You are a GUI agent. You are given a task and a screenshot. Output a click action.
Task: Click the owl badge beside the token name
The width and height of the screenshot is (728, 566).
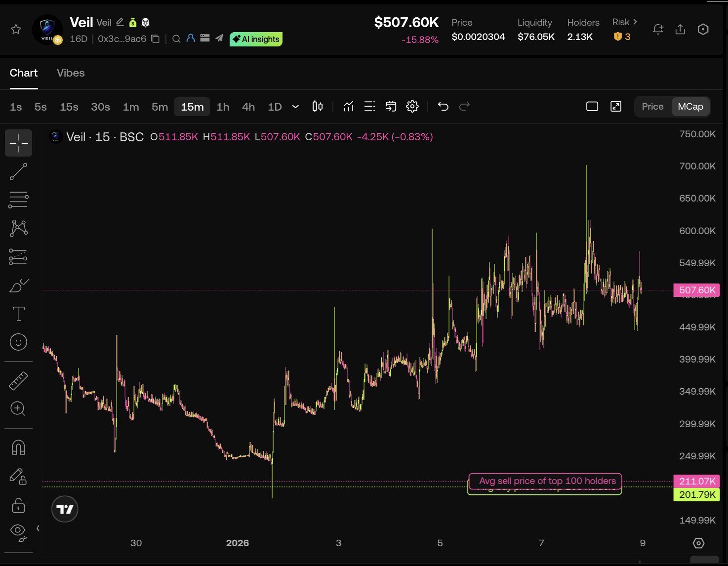145,22
